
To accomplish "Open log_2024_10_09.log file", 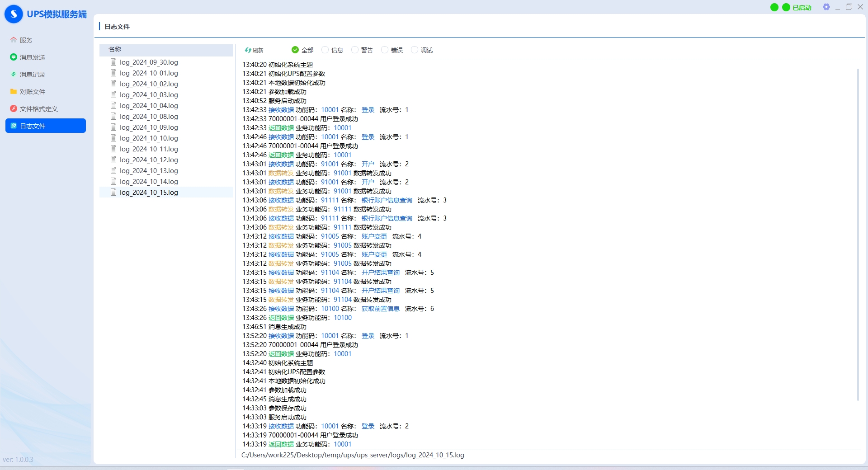I will (166, 127).
